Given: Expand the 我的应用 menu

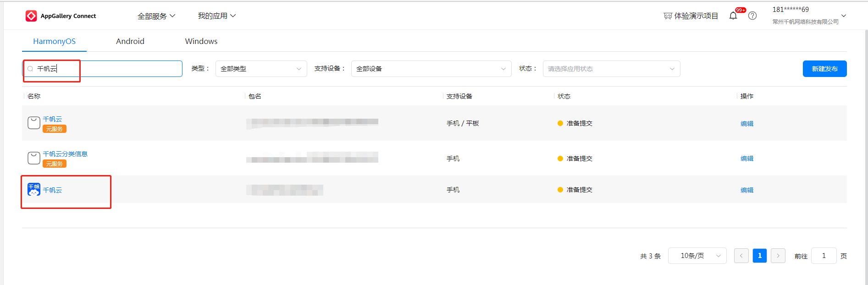Looking at the screenshot, I should (x=217, y=16).
